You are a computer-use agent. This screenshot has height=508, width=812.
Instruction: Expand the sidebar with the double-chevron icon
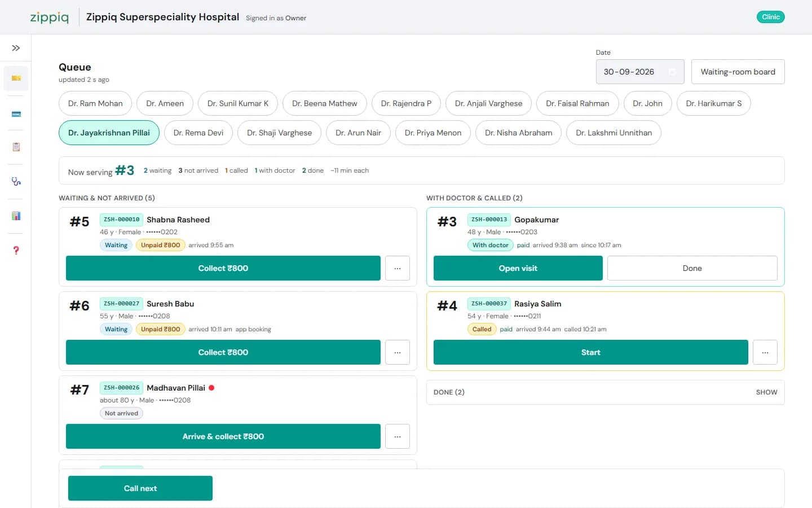coord(16,48)
